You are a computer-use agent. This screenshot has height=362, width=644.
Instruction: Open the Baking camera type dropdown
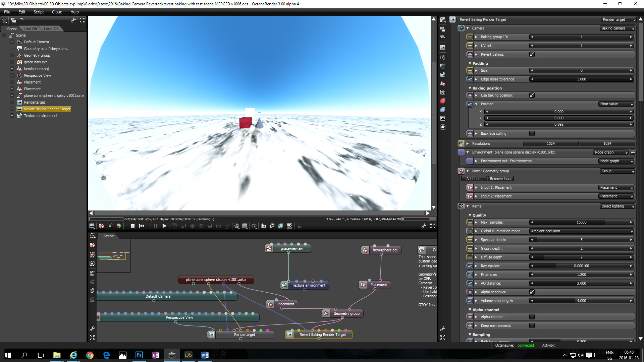click(x=617, y=28)
